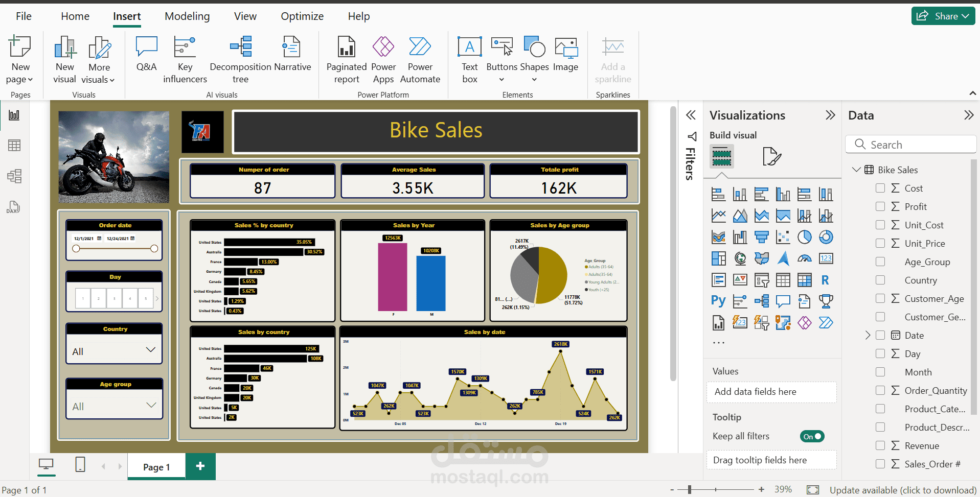Open Report view in left sidebar
Viewport: 980px width, 497px height.
(14, 115)
